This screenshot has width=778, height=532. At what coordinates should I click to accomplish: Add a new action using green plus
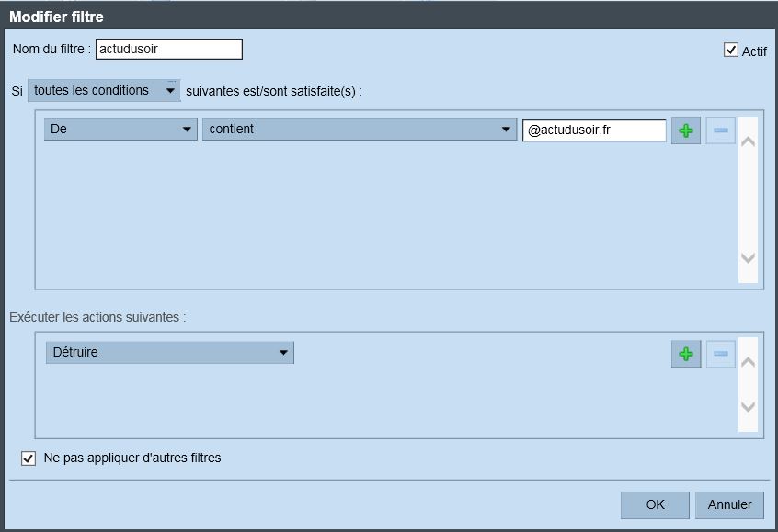[x=686, y=354]
